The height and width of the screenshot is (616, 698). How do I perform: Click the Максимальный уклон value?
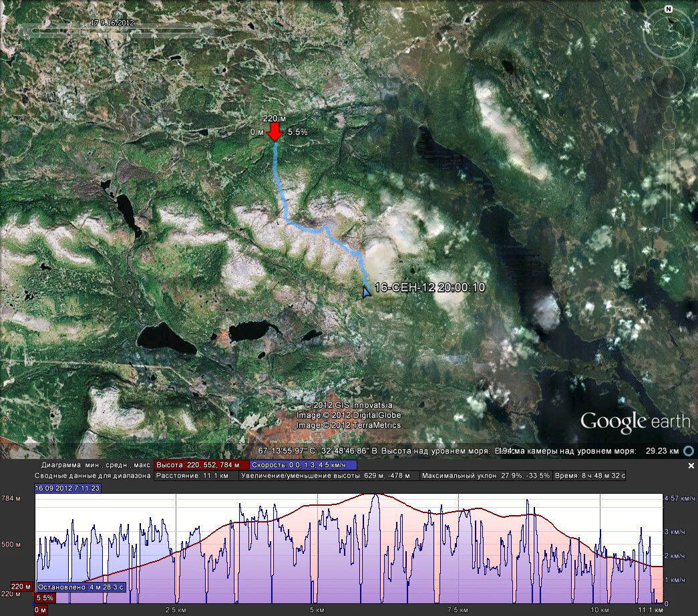pyautogui.click(x=486, y=476)
